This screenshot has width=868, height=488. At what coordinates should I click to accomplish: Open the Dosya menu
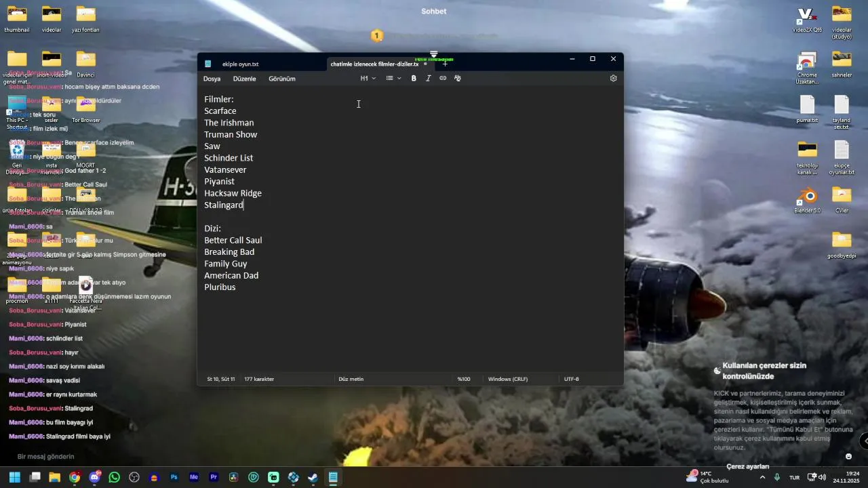(212, 79)
